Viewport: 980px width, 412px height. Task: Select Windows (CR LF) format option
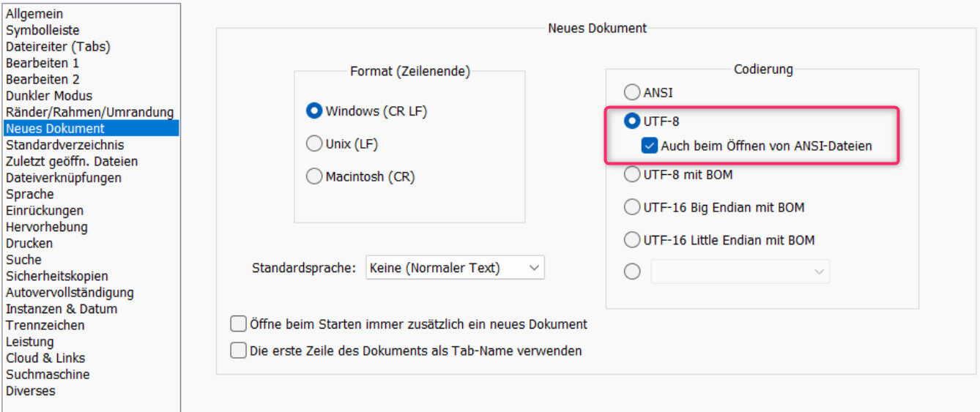[x=314, y=111]
